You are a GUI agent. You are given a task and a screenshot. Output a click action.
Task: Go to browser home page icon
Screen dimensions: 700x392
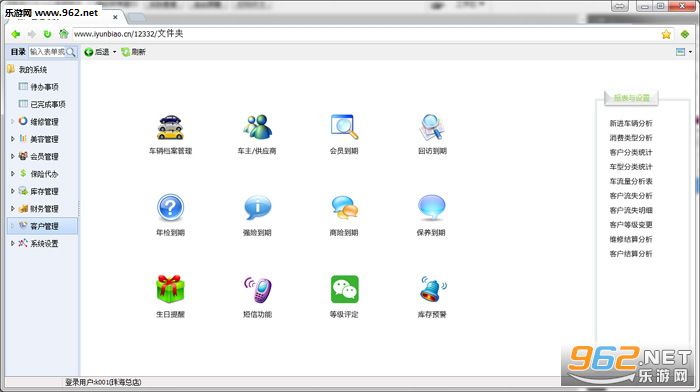coord(63,34)
